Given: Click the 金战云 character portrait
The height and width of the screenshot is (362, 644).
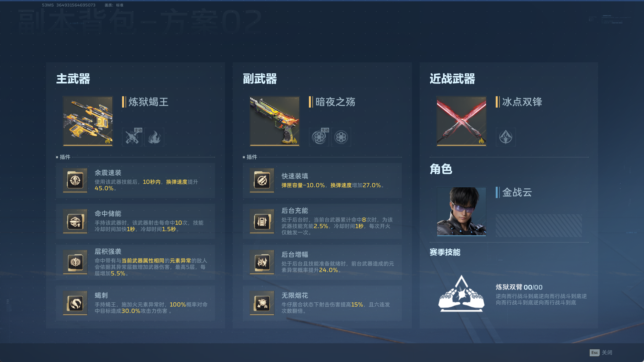Looking at the screenshot, I should [x=462, y=212].
